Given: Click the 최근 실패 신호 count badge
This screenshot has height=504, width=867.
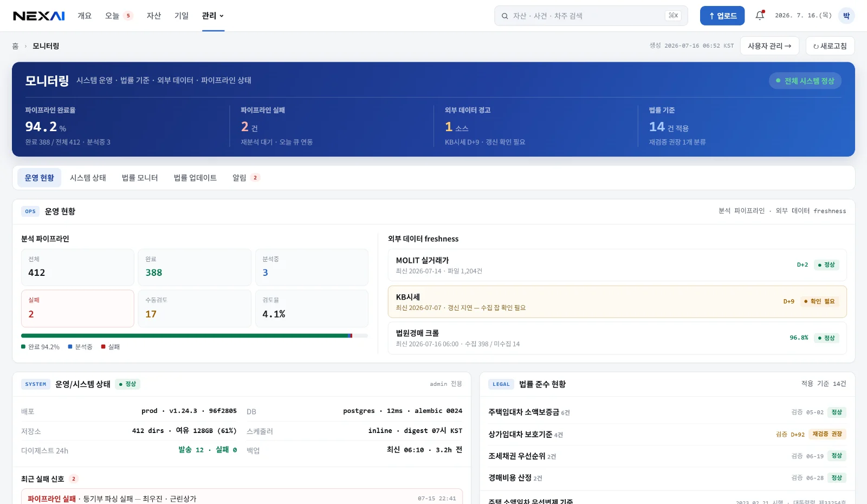Looking at the screenshot, I should point(74,479).
